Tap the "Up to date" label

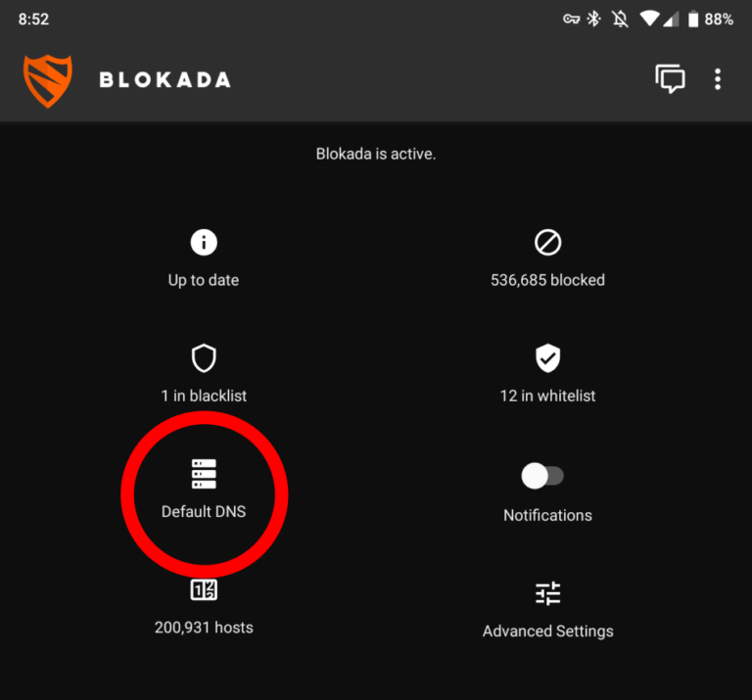[204, 280]
